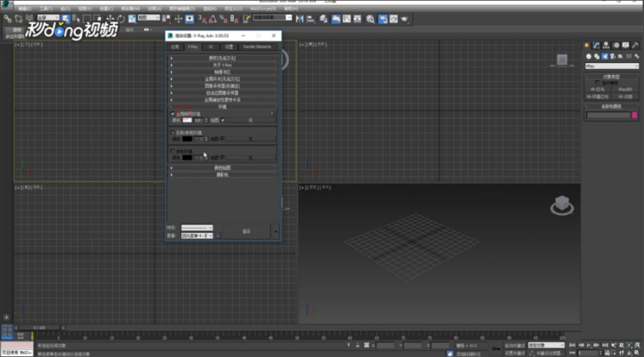644x357 pixels.
Task: Select Lights category in Create panel
Action: [x=604, y=56]
